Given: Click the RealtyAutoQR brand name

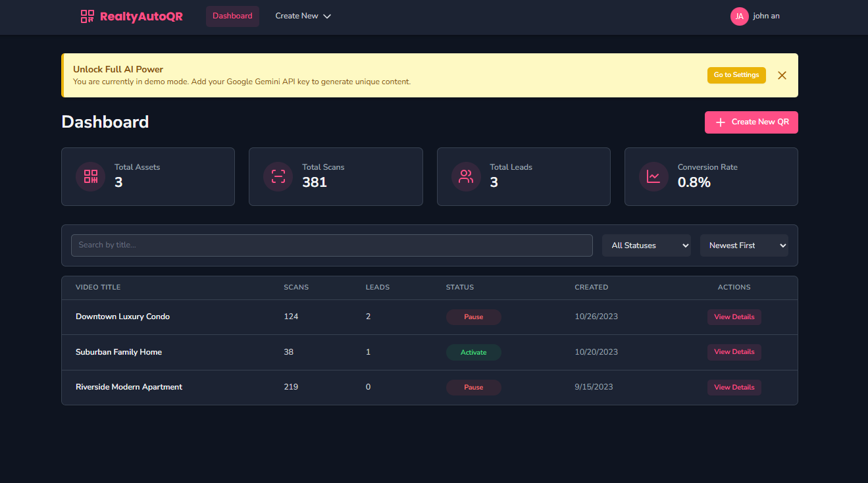Looking at the screenshot, I should click(141, 16).
